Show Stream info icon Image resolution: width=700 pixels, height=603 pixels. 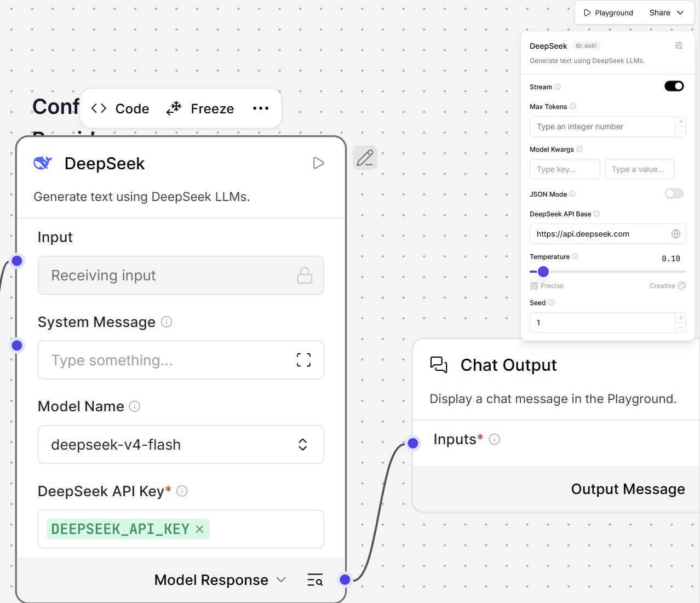click(x=558, y=87)
